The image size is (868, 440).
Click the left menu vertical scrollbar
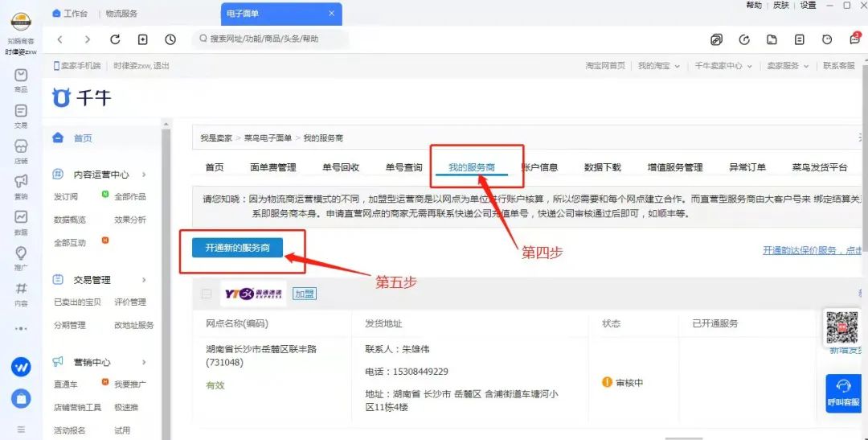(x=166, y=282)
